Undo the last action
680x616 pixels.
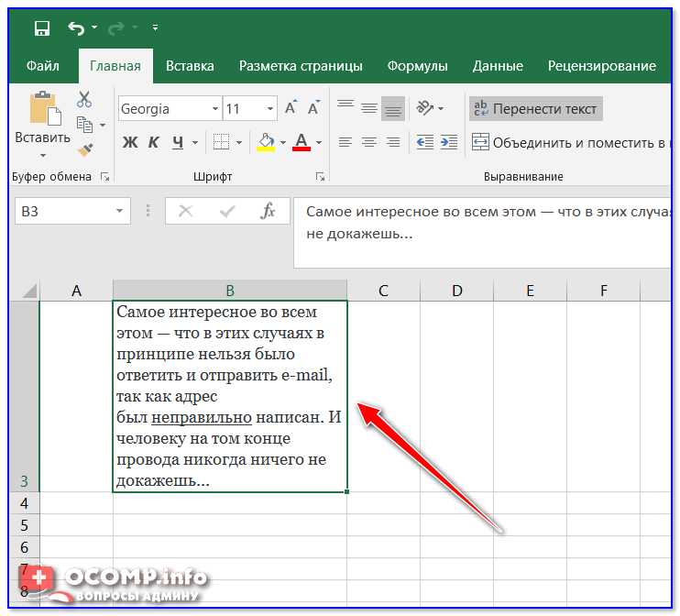76,28
